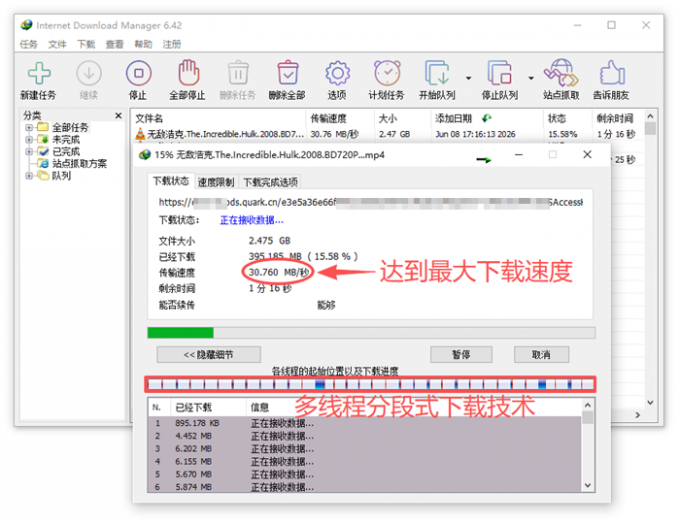Viewport: 680px width, 523px height.
Task: Select thread 3 row with 6.202 MB
Action: point(364,448)
